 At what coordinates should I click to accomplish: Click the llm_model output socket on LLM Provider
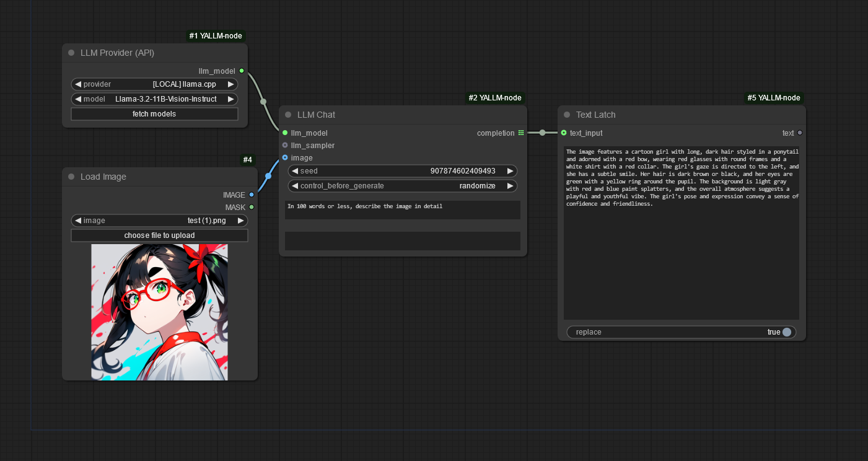(242, 71)
